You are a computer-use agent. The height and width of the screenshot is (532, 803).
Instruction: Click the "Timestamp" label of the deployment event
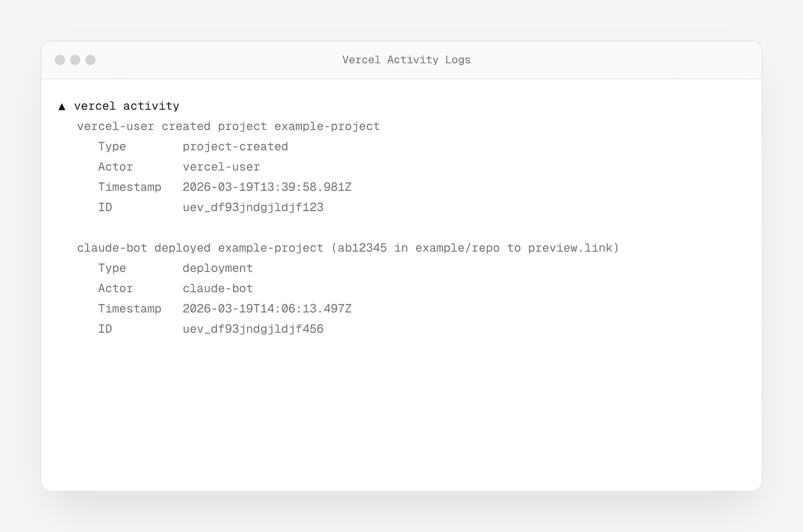[130, 309]
